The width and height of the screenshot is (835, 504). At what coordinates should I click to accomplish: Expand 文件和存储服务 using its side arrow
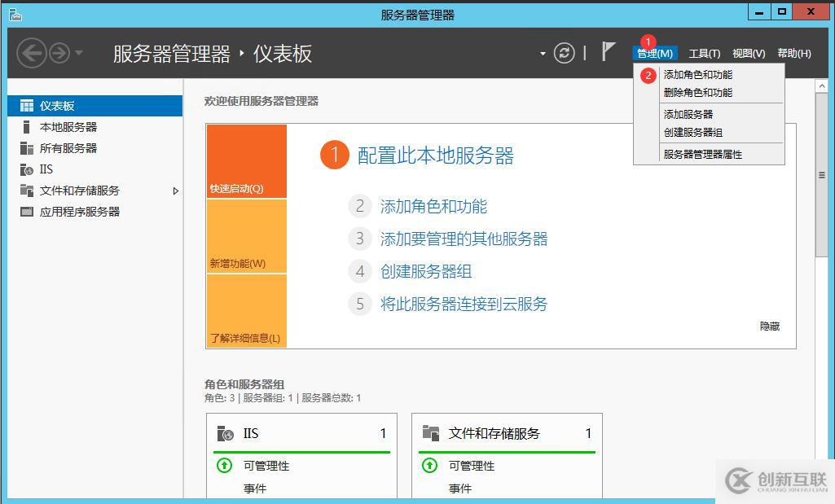[x=175, y=190]
